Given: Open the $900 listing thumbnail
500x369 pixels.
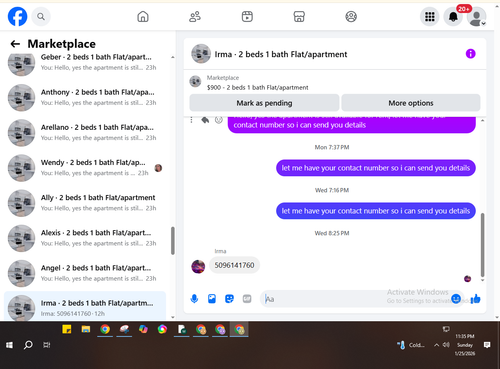Looking at the screenshot, I should (x=195, y=81).
